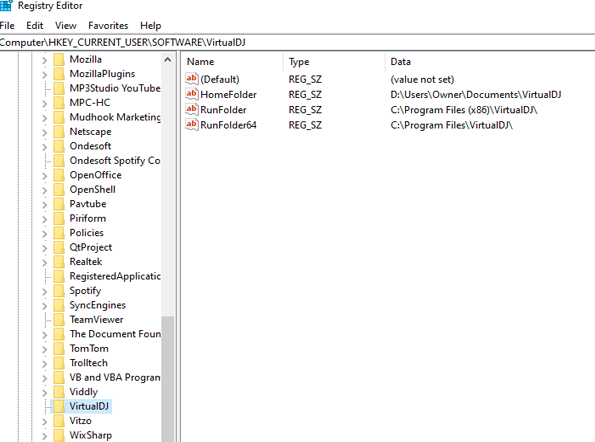
Task: Select the WixSharp folder icon
Action: pos(59,435)
